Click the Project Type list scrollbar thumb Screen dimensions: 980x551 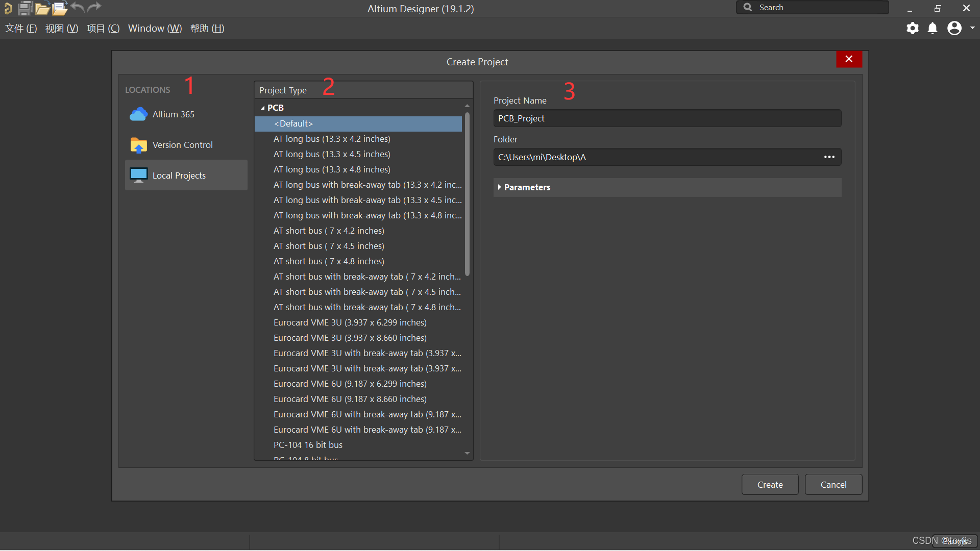pyautogui.click(x=467, y=194)
